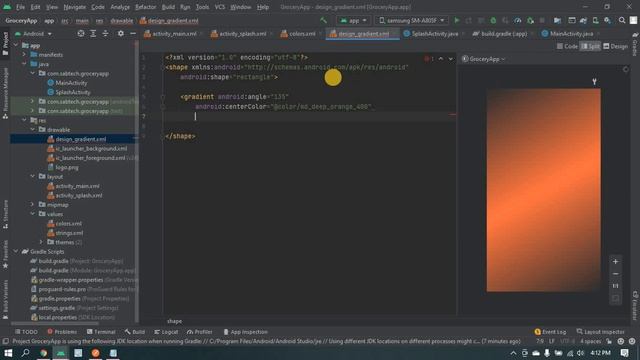Click the Stop icon in the run toolbar

pos(542,20)
